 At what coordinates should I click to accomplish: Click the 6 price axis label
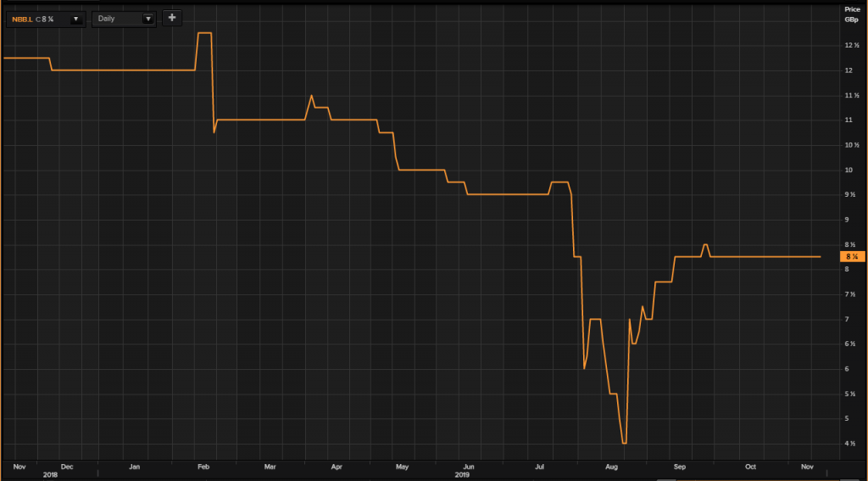click(x=847, y=369)
